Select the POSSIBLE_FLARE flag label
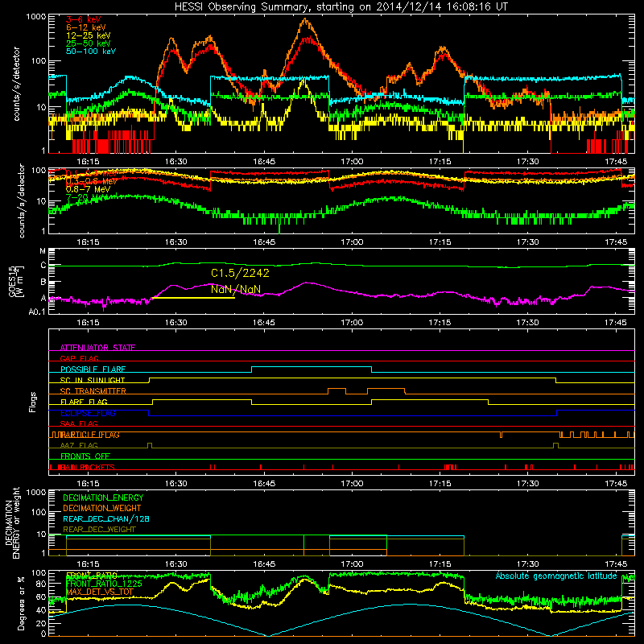 click(x=93, y=369)
